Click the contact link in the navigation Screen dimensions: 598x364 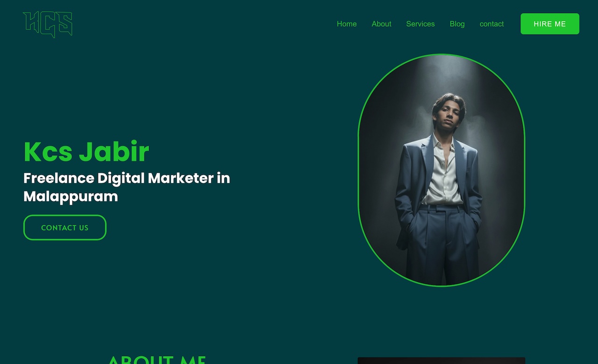pos(491,24)
